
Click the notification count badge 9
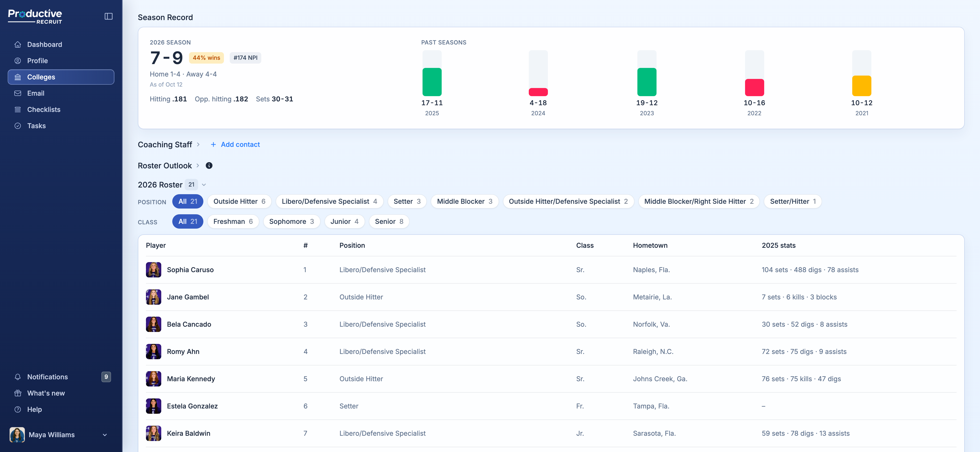106,377
